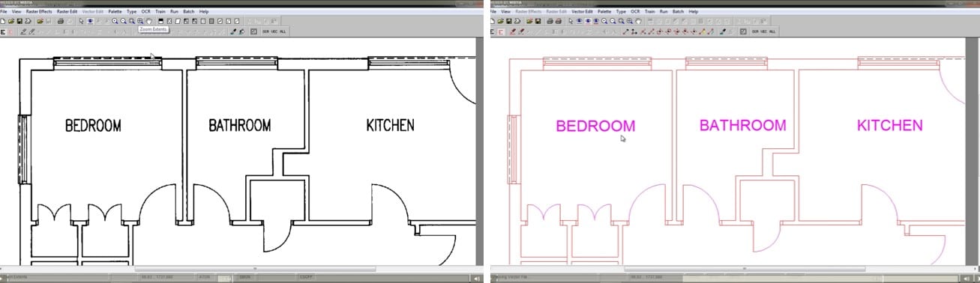
Task: Open the Train menu in the left window
Action: click(160, 12)
